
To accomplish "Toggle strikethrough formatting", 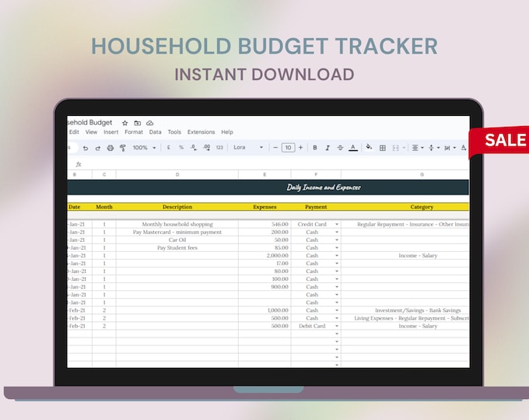I will [x=340, y=148].
